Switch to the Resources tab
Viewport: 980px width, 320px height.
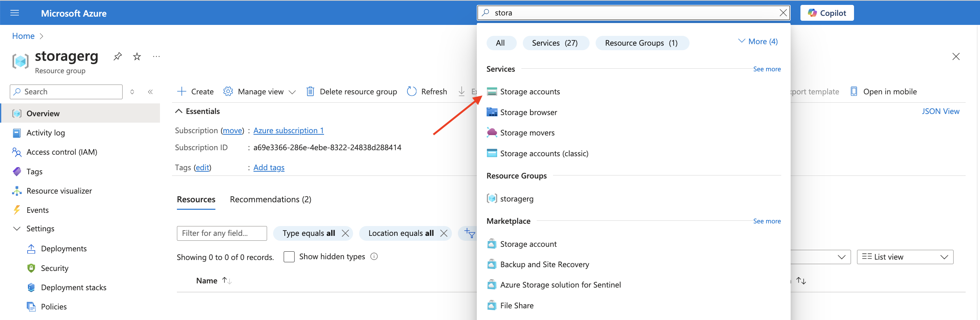196,200
